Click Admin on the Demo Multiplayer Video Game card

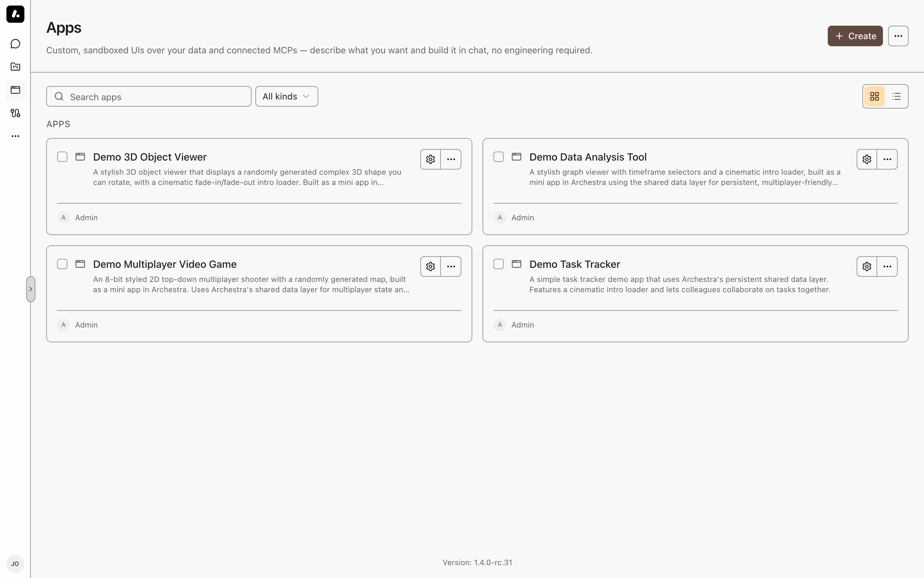86,325
